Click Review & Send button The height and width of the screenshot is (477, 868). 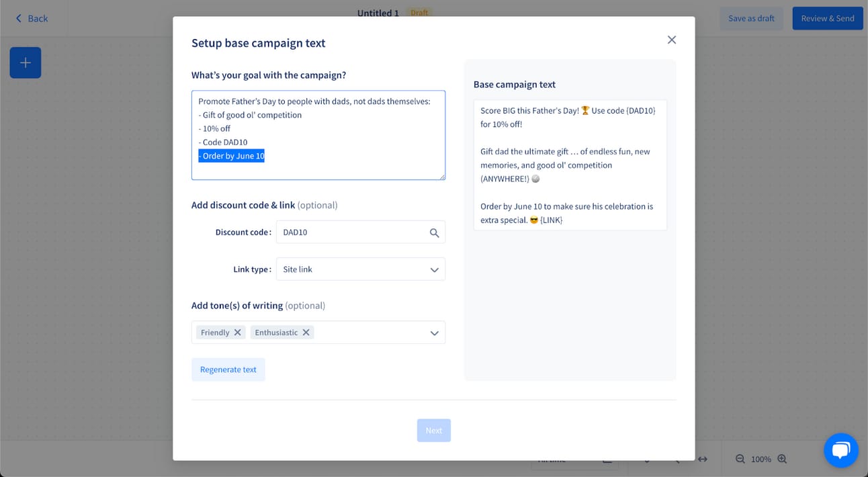tap(828, 18)
